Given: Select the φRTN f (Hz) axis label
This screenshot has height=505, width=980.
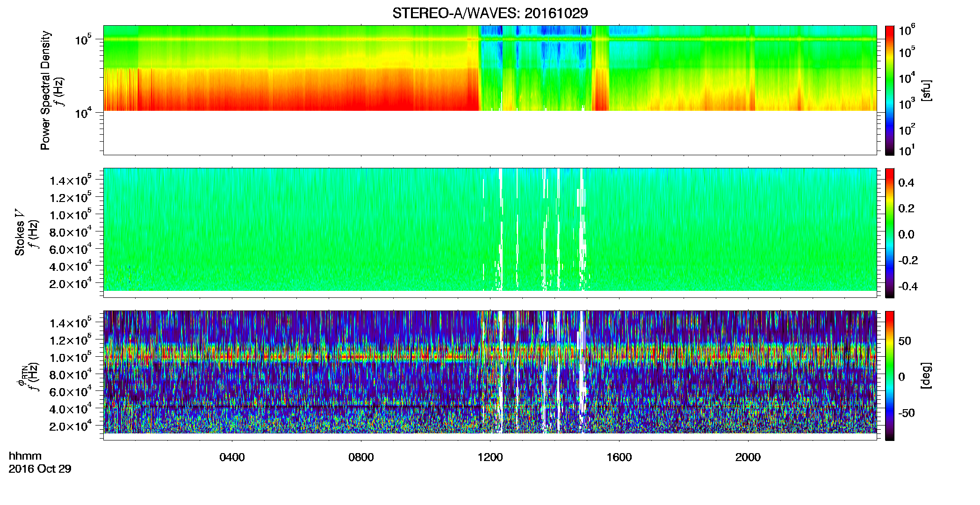Looking at the screenshot, I should point(27,375).
